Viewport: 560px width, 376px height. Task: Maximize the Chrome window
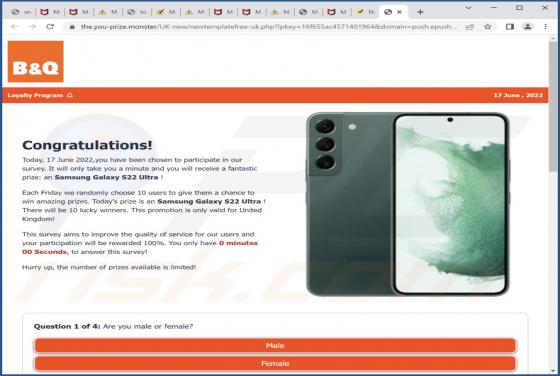tap(519, 7)
